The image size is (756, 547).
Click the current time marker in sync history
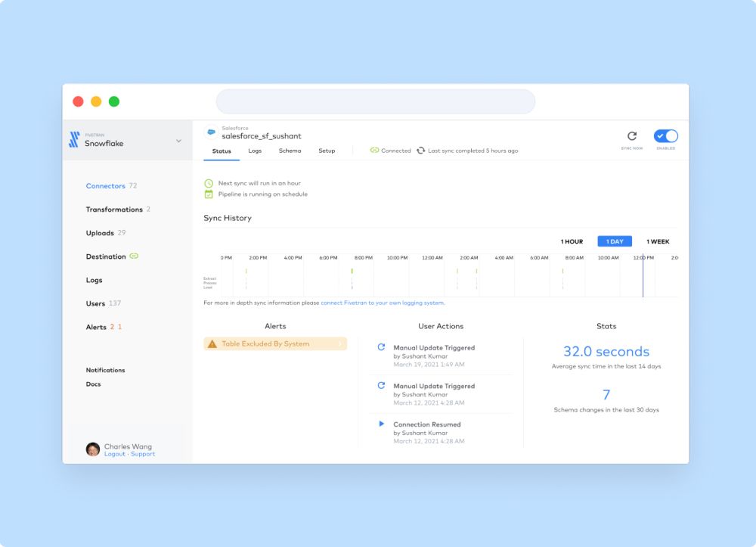coord(643,276)
